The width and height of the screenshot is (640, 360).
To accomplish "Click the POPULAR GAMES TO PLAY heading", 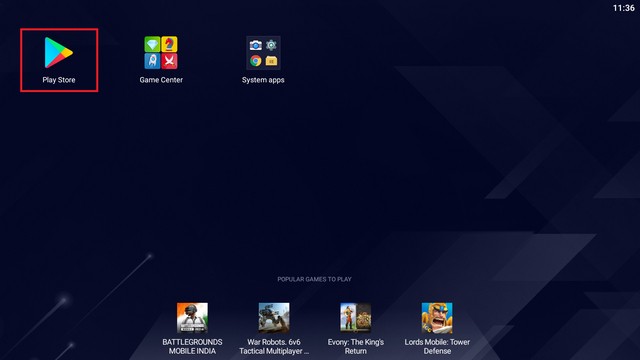I will 314,279.
